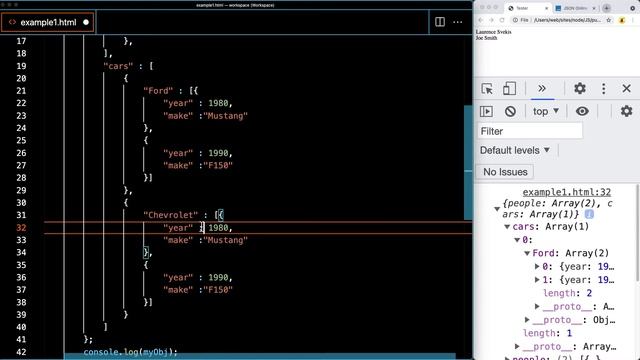Show the console sidebar

(486, 111)
